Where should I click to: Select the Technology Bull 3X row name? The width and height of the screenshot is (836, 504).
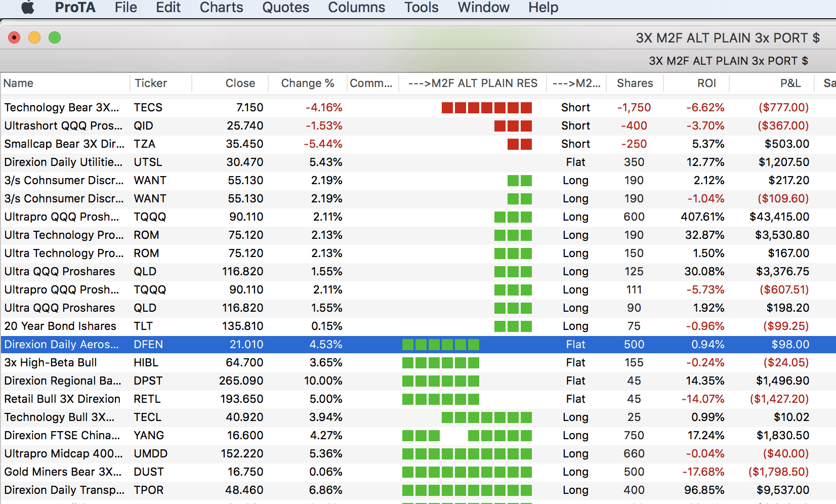(59, 417)
